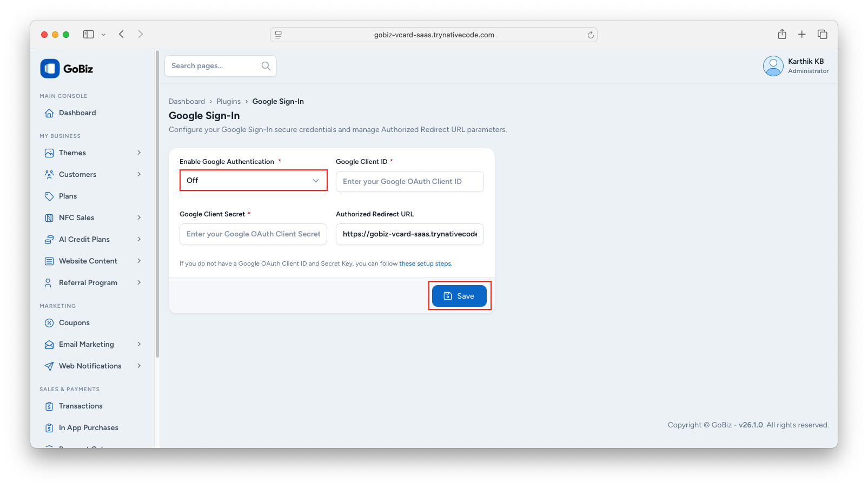Expand the Email Marketing chevron
Image resolution: width=868 pixels, height=488 pixels.
(139, 344)
